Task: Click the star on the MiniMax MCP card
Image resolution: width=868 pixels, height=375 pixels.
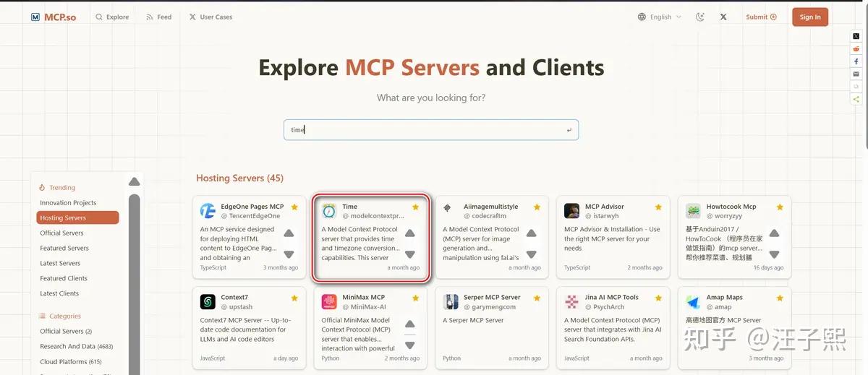Action: (415, 298)
